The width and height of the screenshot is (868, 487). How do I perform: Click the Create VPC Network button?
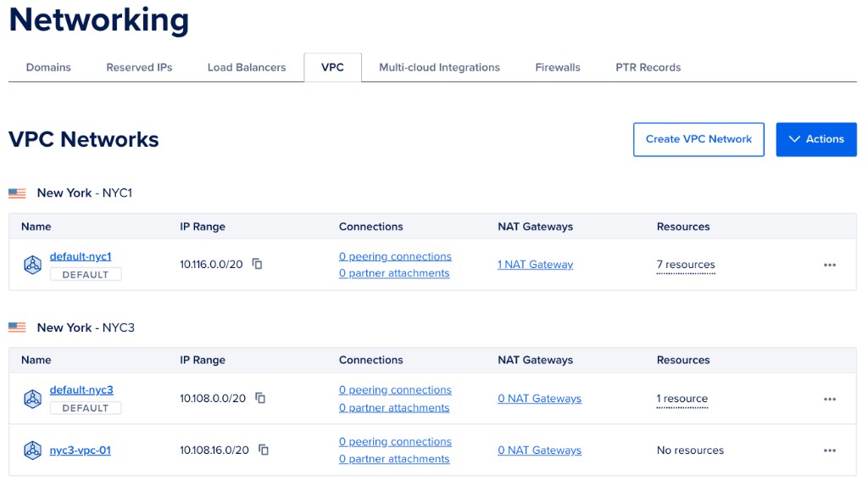(x=698, y=140)
